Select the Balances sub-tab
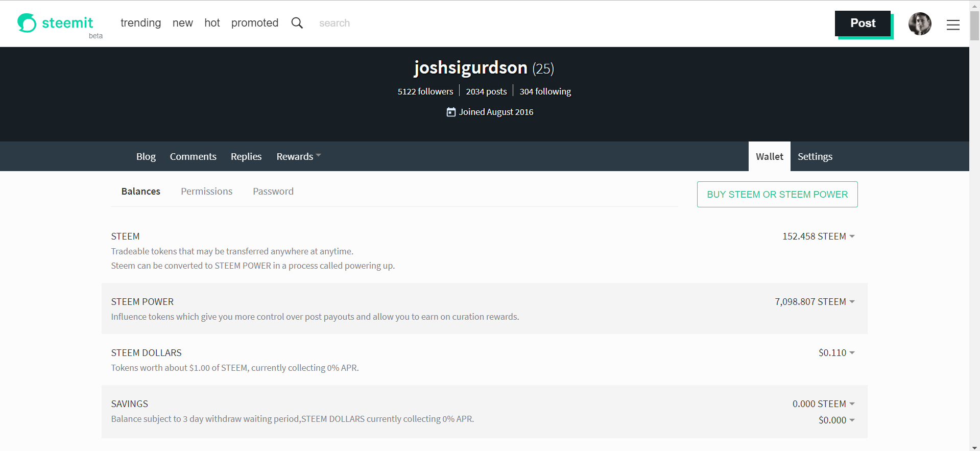 click(x=141, y=191)
